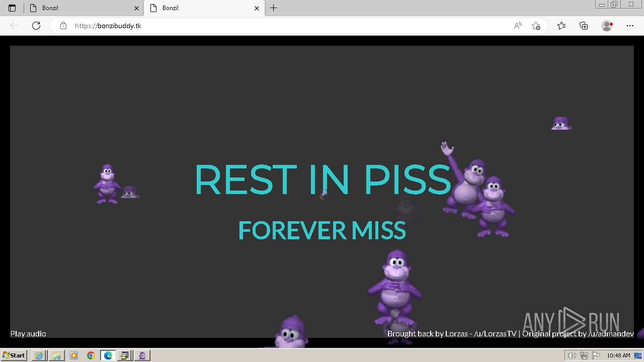Open a new browser tab
Viewport: 644px width, 362px height.
[x=273, y=8]
